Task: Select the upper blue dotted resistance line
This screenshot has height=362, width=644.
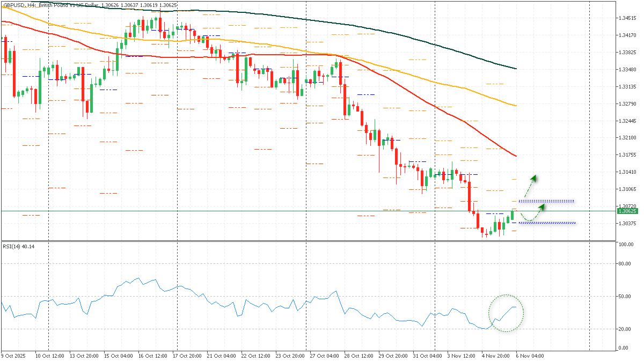Action: (547, 200)
